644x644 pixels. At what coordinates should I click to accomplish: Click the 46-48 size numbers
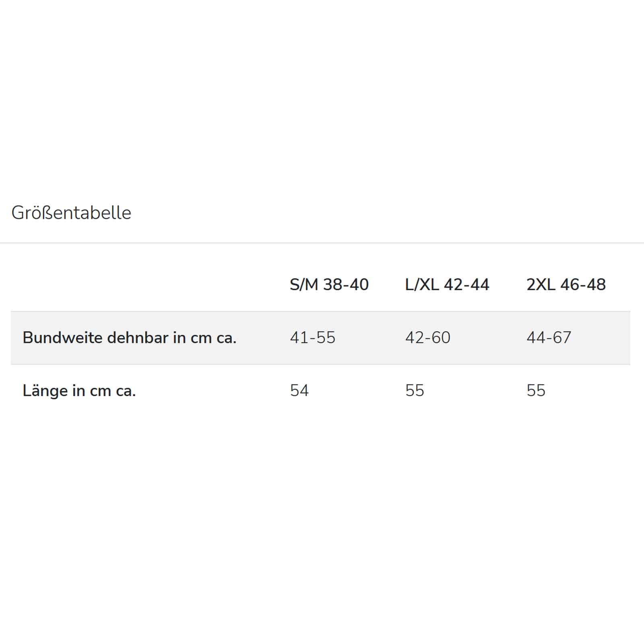583,285
